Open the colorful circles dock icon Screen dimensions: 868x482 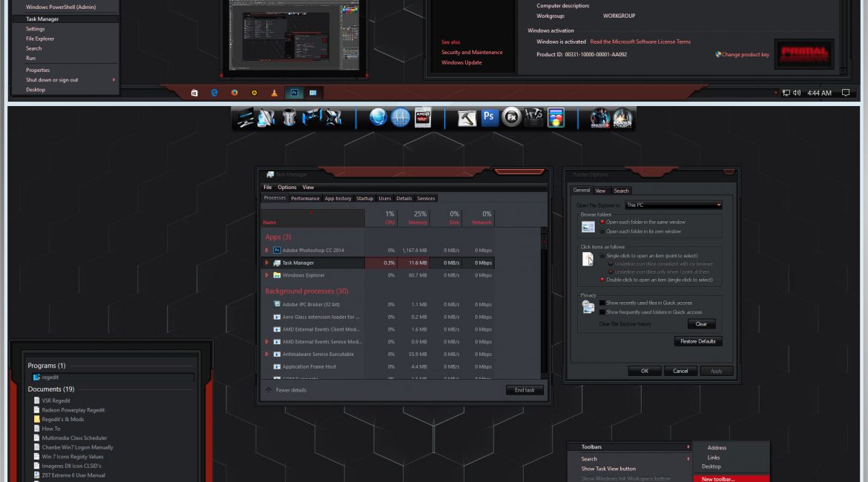click(x=556, y=118)
